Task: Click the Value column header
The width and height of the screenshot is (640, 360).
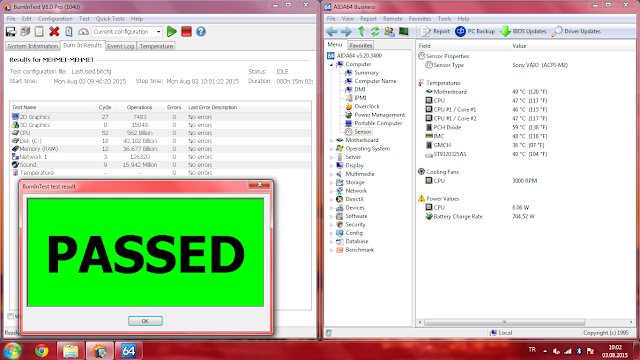Action: [x=573, y=46]
